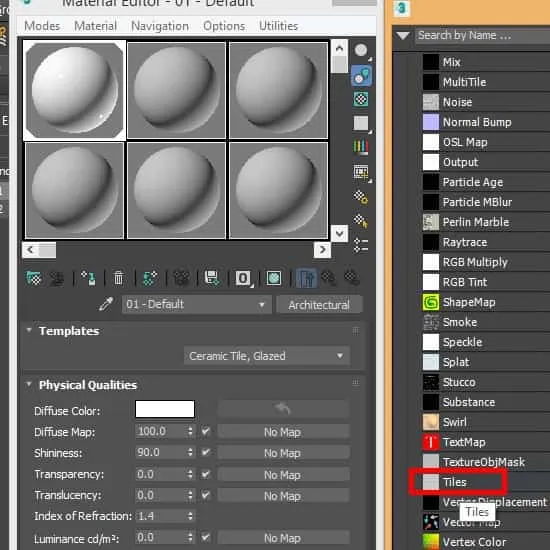The image size is (550, 550).
Task: Disable the Transparency map checkbox
Action: (x=206, y=474)
